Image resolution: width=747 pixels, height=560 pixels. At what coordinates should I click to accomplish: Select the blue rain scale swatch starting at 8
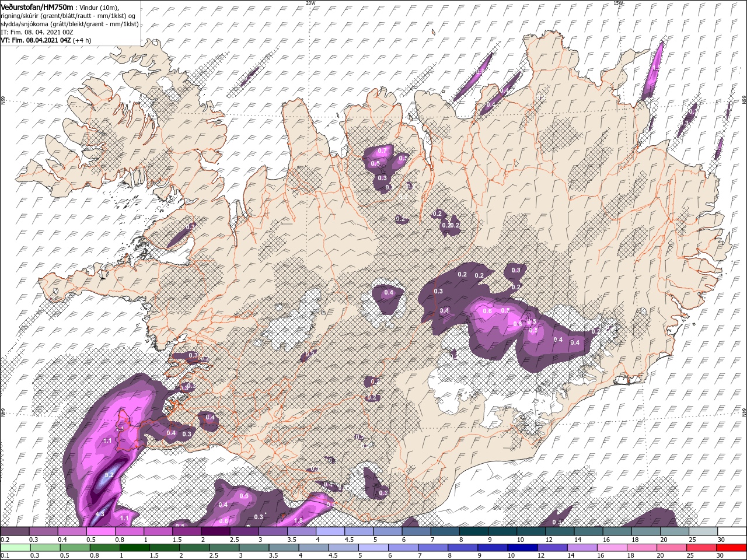click(x=462, y=548)
